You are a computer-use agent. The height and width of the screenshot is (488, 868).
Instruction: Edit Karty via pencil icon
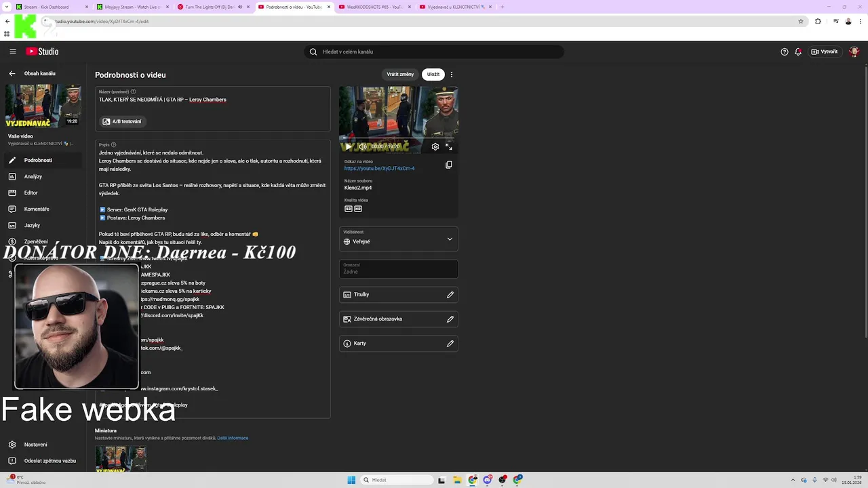450,344
